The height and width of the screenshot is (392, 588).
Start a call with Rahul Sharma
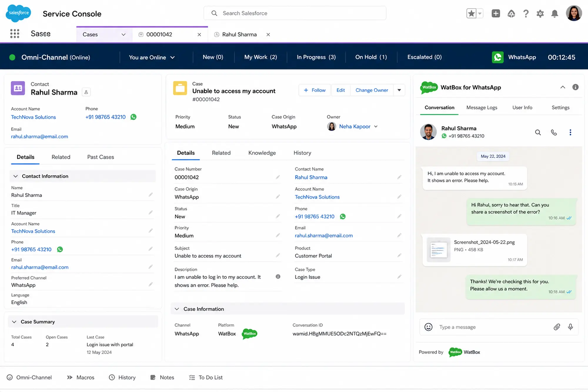[554, 132]
